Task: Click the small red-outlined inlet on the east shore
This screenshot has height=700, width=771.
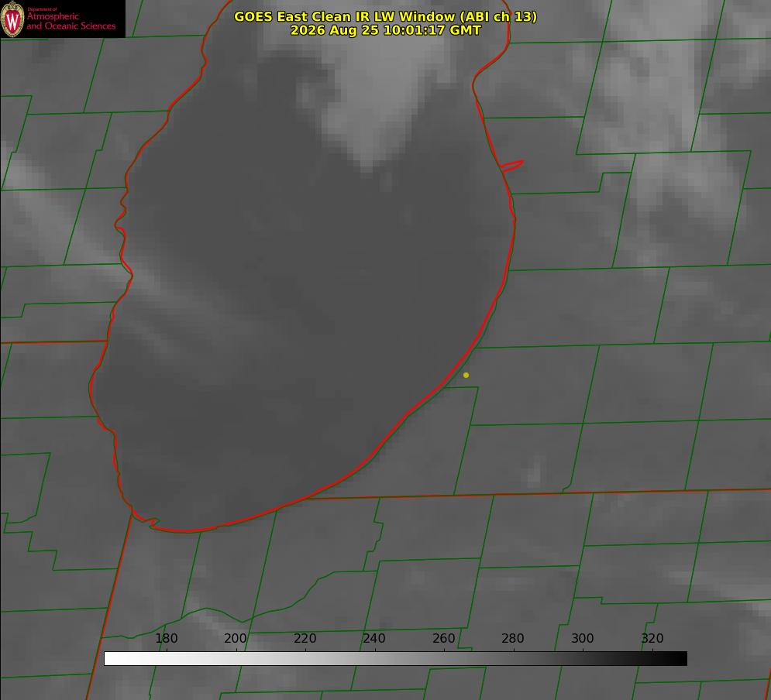Action: (x=511, y=166)
